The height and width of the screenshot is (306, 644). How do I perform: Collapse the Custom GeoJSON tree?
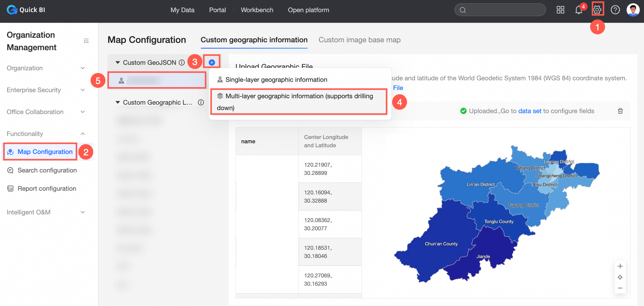click(x=118, y=62)
